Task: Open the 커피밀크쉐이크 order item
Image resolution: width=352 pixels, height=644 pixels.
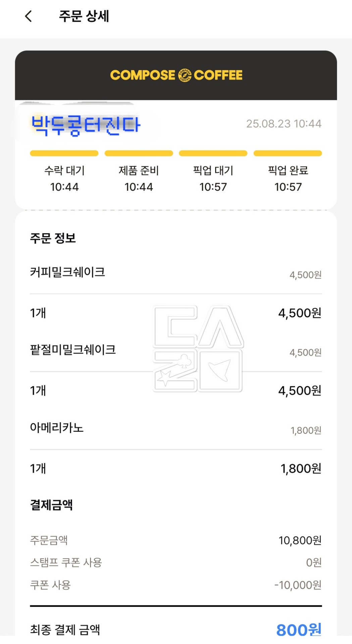Action: coord(68,272)
